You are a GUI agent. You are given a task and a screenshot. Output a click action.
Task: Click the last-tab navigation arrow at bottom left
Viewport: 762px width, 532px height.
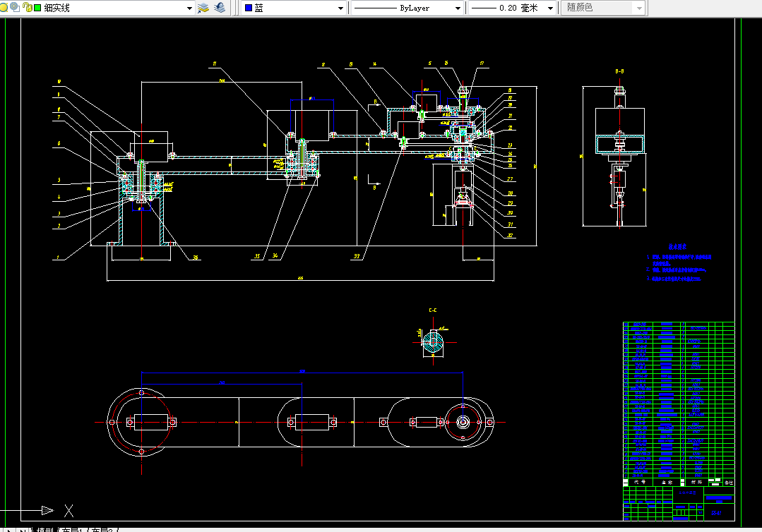click(22, 529)
